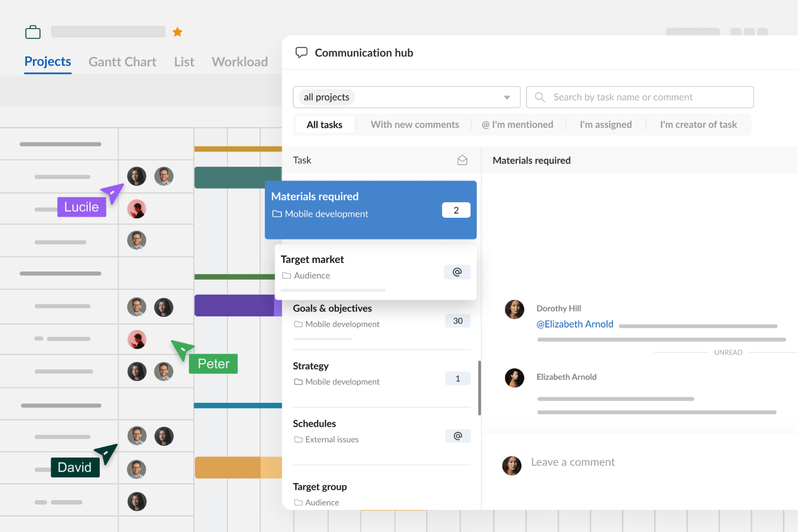Click the @ badge on Schedules task

[458, 436]
